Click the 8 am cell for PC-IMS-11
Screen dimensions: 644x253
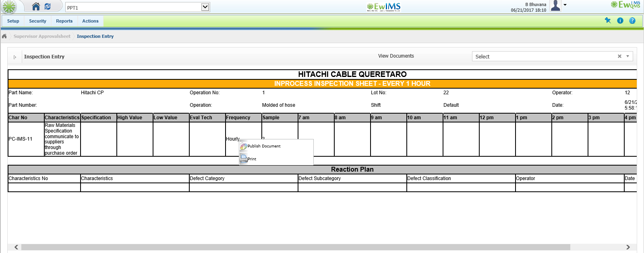click(352, 139)
